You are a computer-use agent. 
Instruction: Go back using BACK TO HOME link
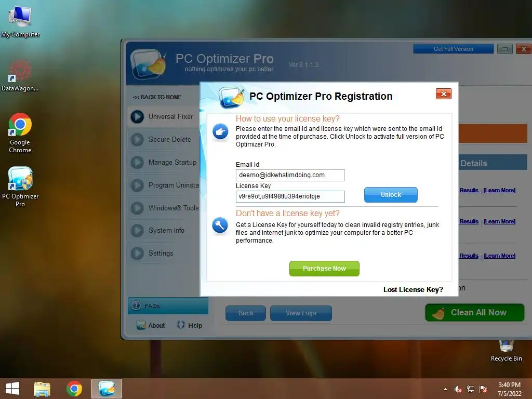pos(157,97)
